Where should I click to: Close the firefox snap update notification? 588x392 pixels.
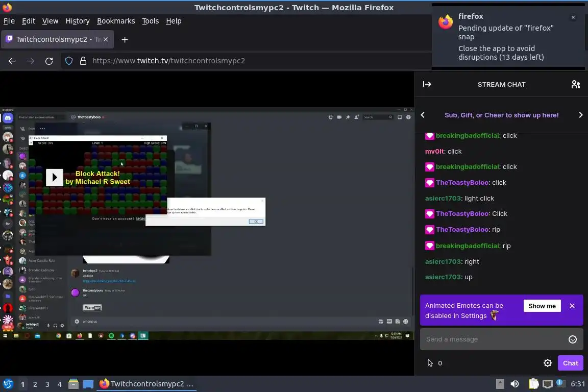coord(573,17)
